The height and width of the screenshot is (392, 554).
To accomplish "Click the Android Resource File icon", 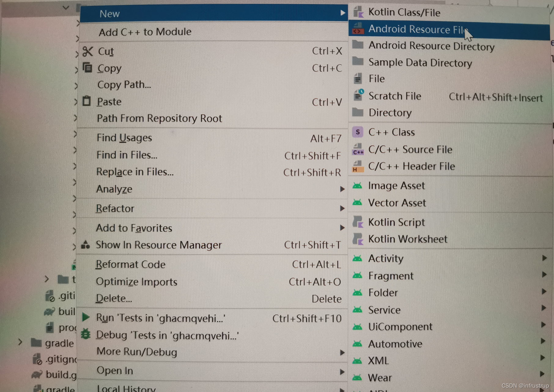I will pyautogui.click(x=358, y=28).
